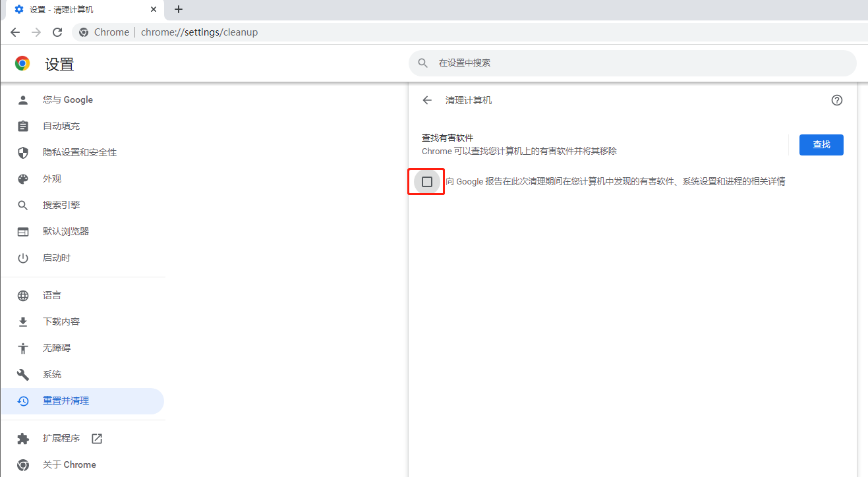The width and height of the screenshot is (868, 477).
Task: Click the 扩展程序 external link icon
Action: point(97,438)
